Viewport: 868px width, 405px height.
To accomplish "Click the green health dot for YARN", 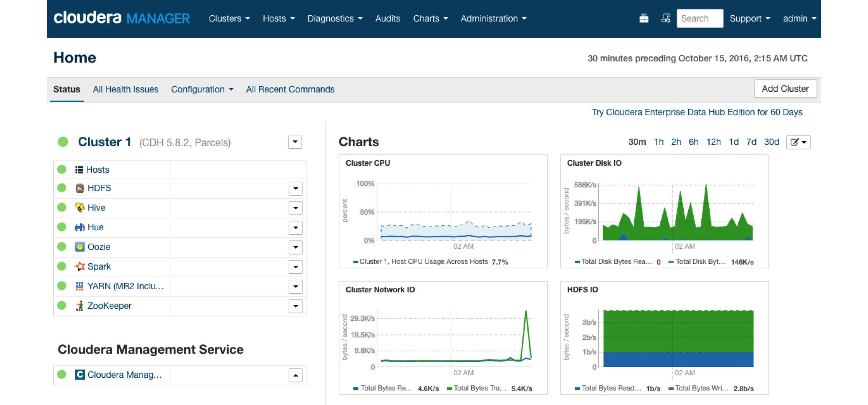I will point(62,286).
